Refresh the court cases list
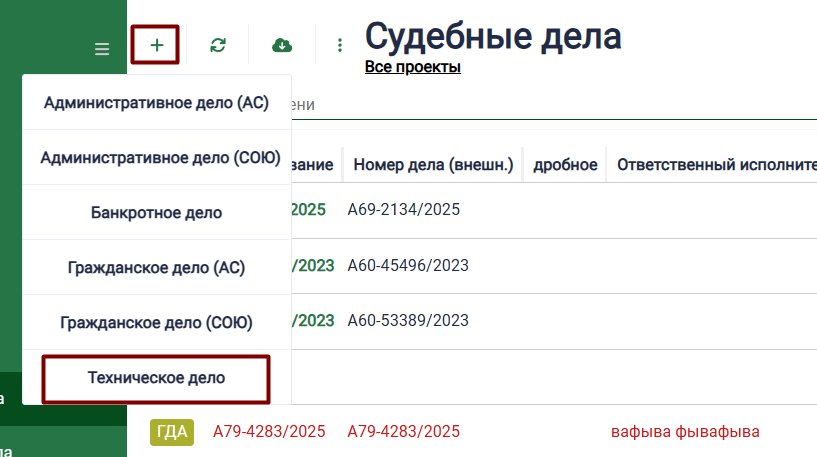Image resolution: width=817 pixels, height=457 pixels. 218,45
